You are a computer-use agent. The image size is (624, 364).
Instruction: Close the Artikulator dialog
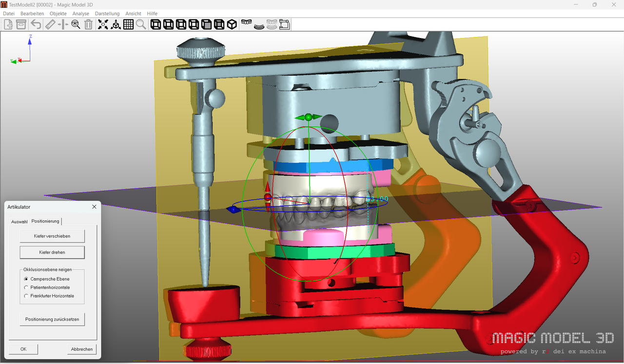94,207
